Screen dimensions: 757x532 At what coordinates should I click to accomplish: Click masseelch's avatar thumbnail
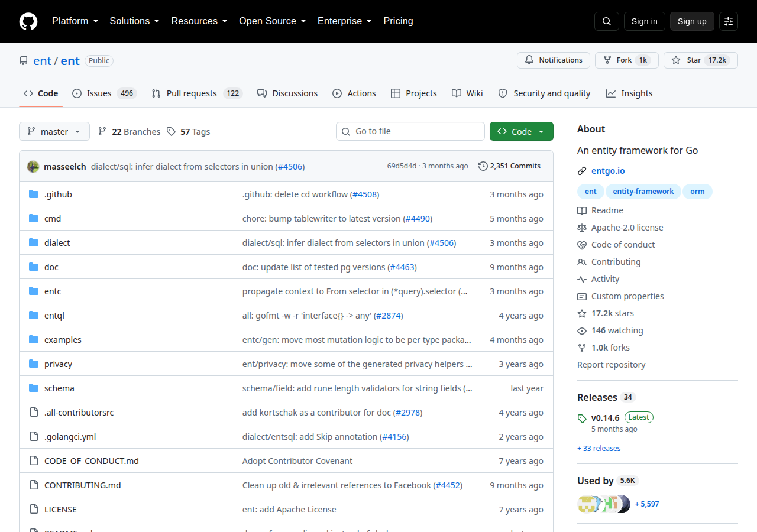[x=33, y=167]
